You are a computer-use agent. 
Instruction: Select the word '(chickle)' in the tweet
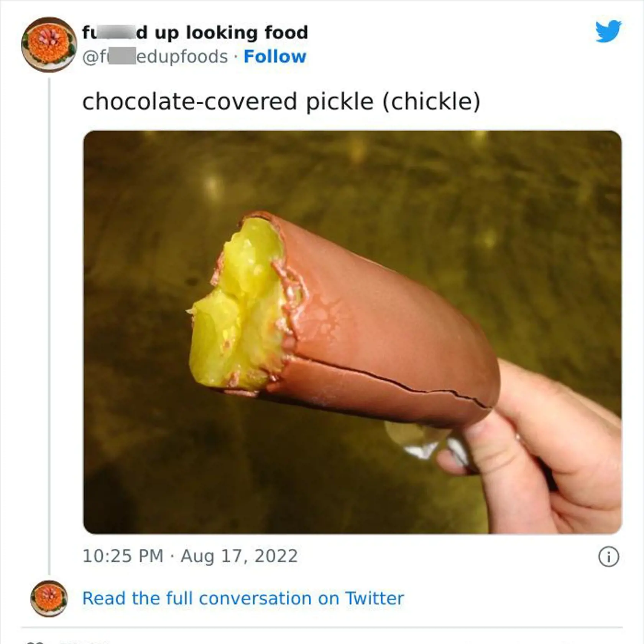[x=431, y=102]
